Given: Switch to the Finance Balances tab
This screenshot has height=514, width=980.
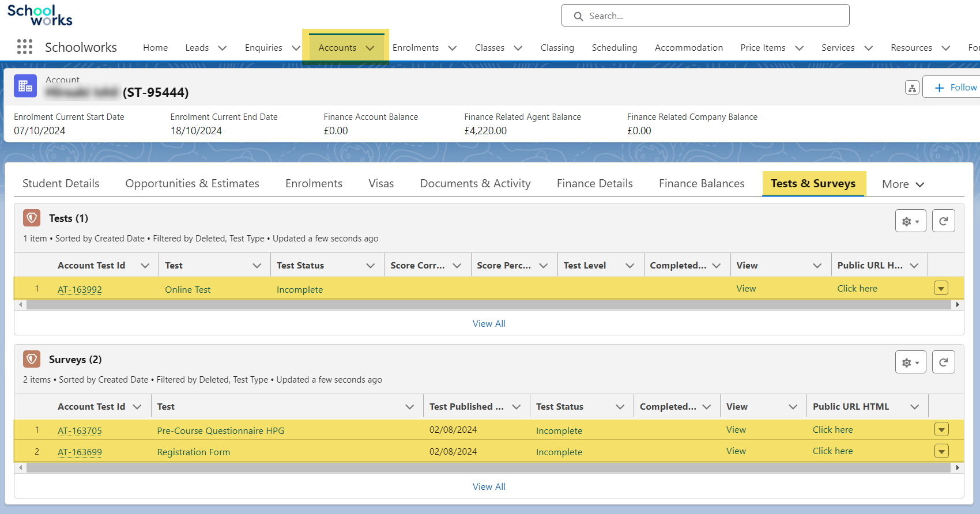Looking at the screenshot, I should point(702,183).
